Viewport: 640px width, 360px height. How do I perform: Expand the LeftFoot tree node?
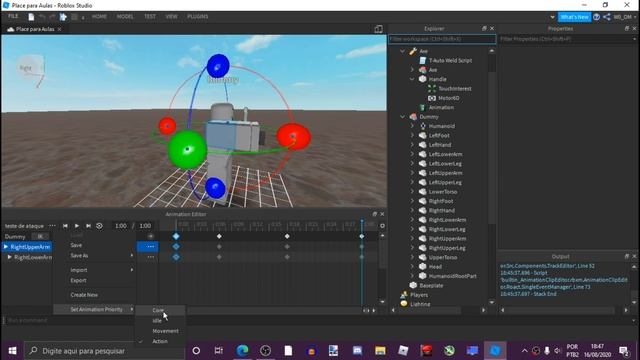[412, 136]
